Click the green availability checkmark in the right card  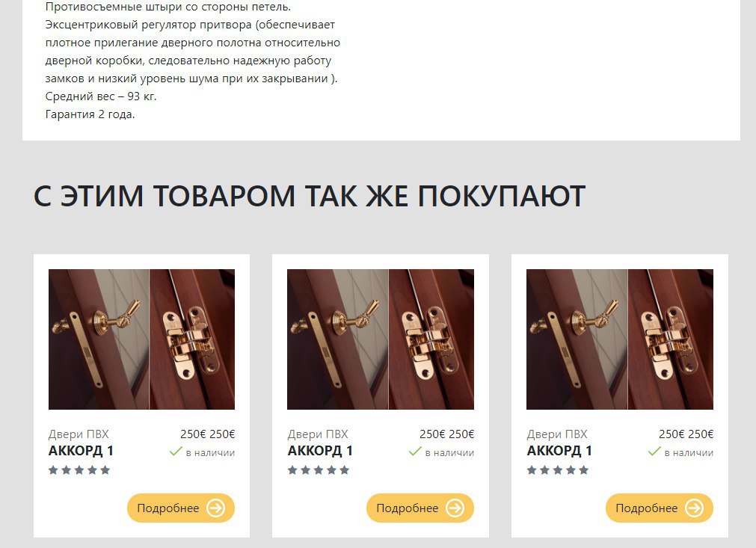(654, 452)
